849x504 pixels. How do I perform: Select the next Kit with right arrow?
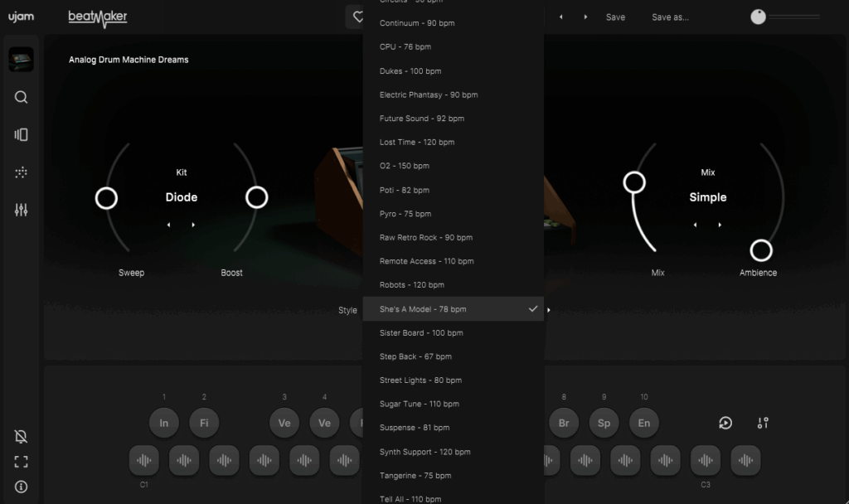pyautogui.click(x=194, y=225)
